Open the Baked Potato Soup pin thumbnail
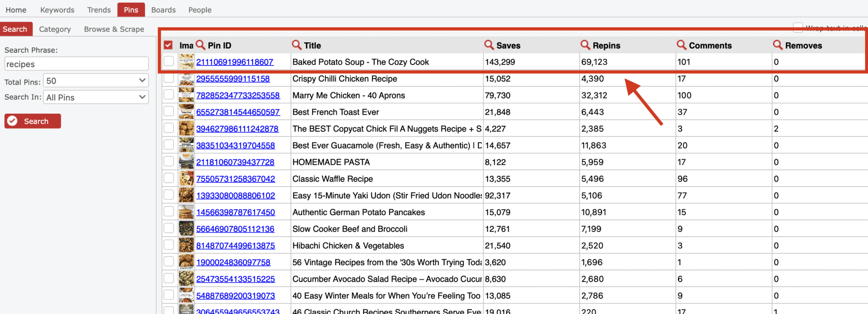 pos(186,62)
